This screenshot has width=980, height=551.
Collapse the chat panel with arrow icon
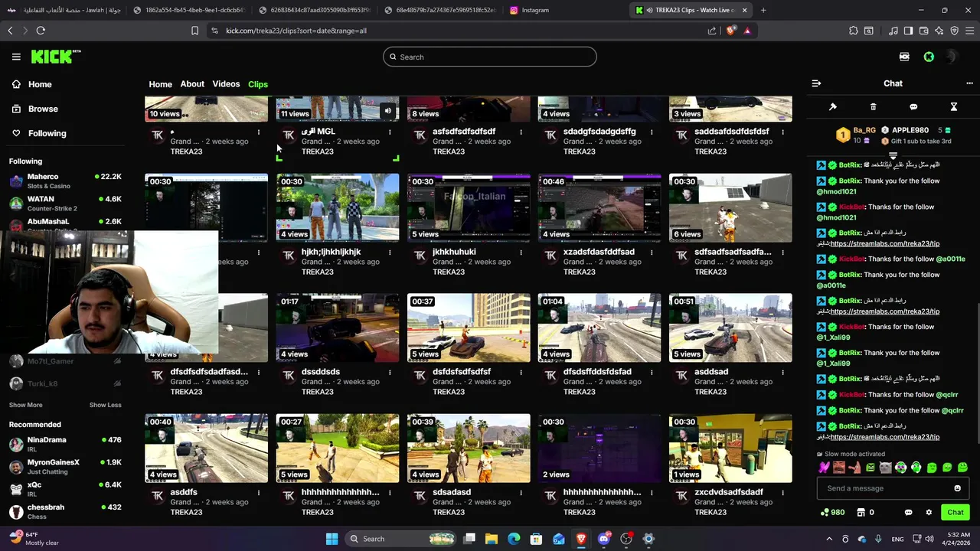[816, 83]
